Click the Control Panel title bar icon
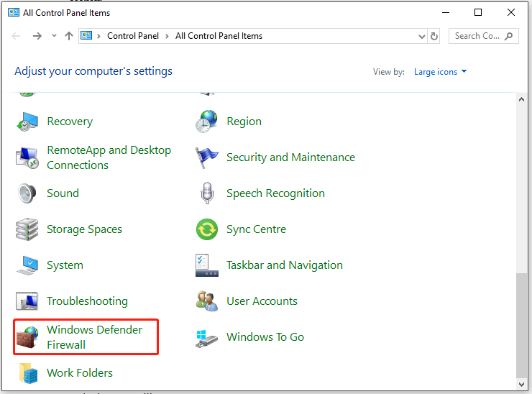 [x=14, y=13]
